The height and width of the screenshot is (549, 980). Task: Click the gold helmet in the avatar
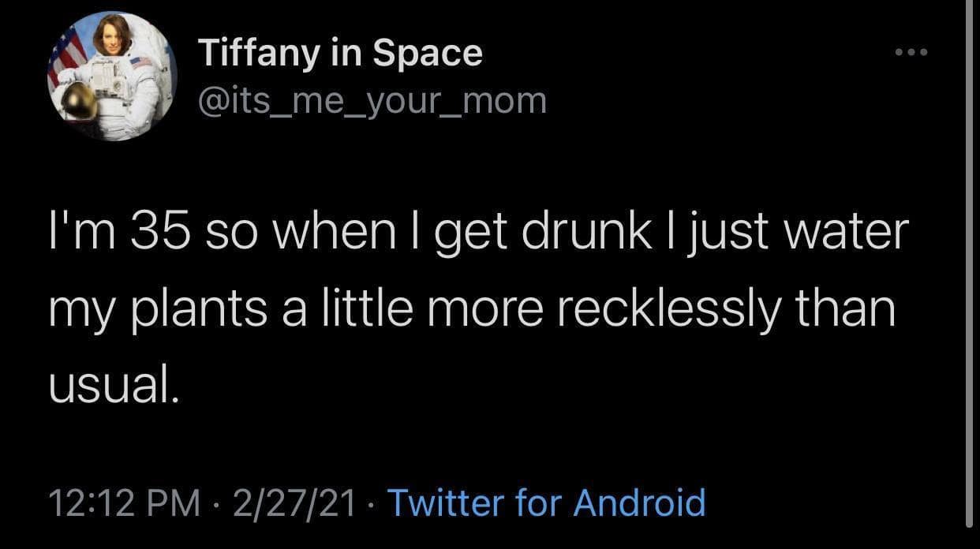pyautogui.click(x=81, y=102)
